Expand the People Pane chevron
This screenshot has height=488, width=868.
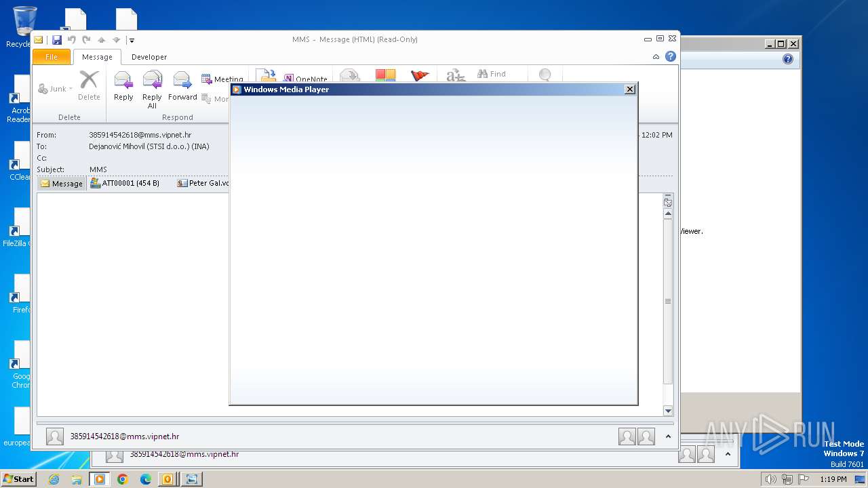668,436
